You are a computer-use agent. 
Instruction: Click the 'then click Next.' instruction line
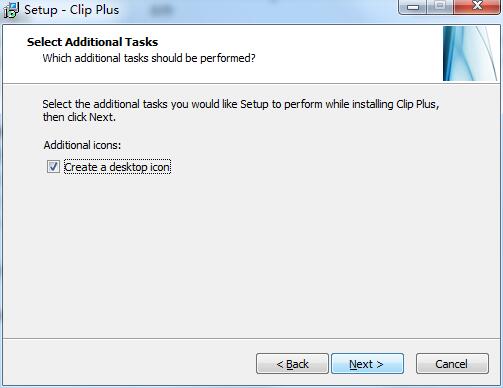[79, 117]
